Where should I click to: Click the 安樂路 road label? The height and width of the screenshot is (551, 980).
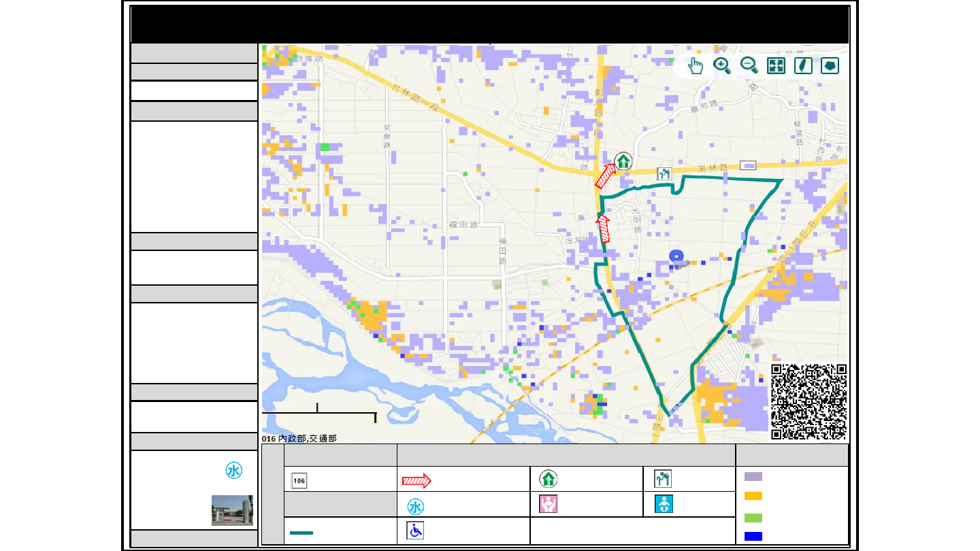point(387,136)
